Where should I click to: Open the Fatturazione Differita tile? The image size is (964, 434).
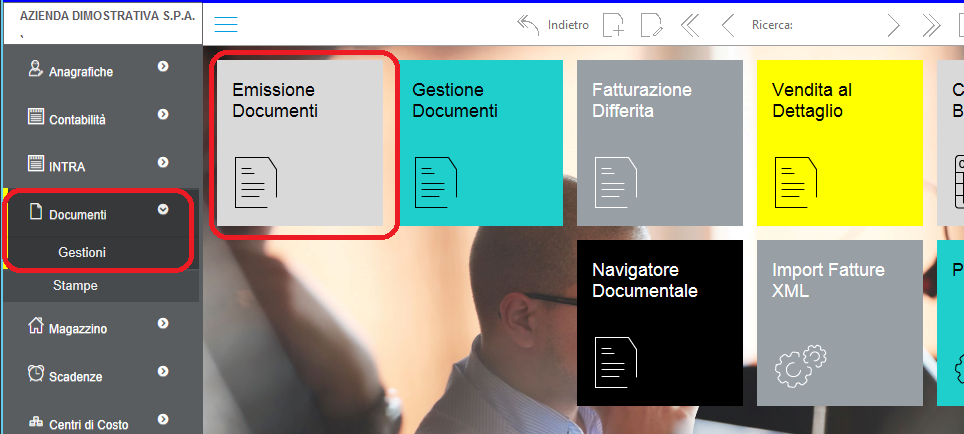[x=660, y=143]
